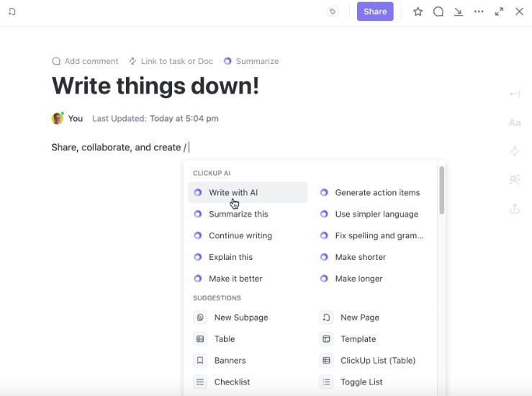Click the collapse sidebar arrow icon on right
The height and width of the screenshot is (396, 532).
click(515, 94)
